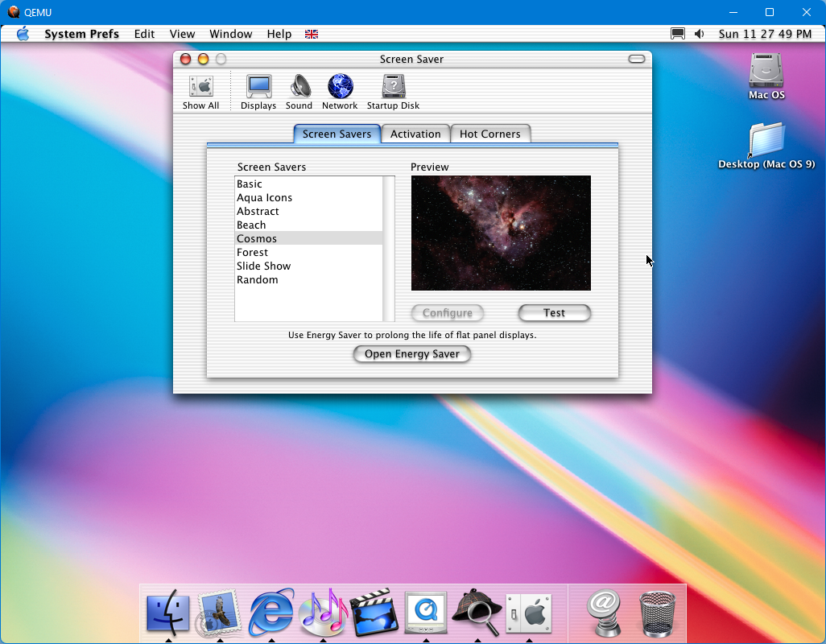This screenshot has height=644, width=826.
Task: Open iTunes from the dock
Action: 322,613
